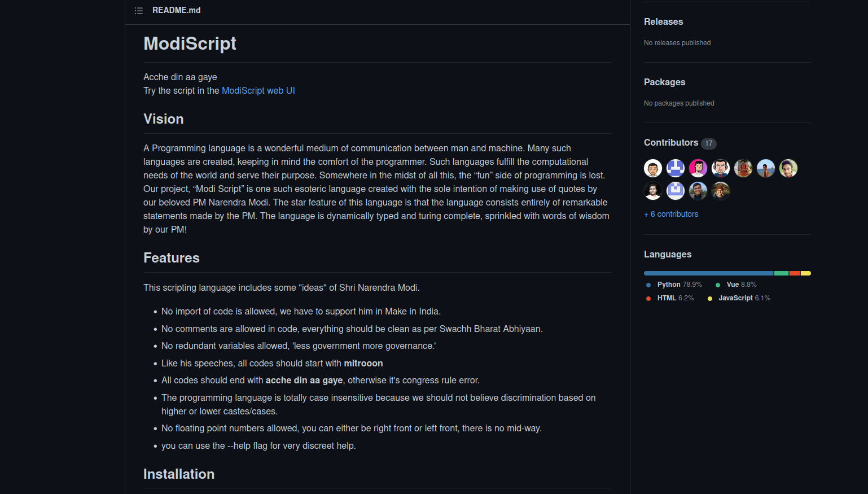The image size is (868, 494).
Task: Click the 'No comments are allowed' bullet
Action: point(352,329)
